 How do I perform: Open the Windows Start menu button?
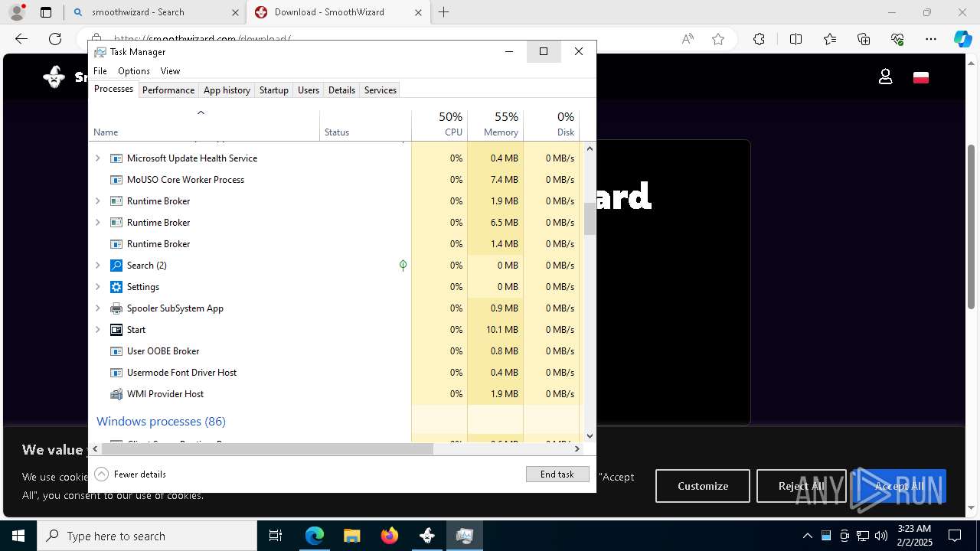18,536
